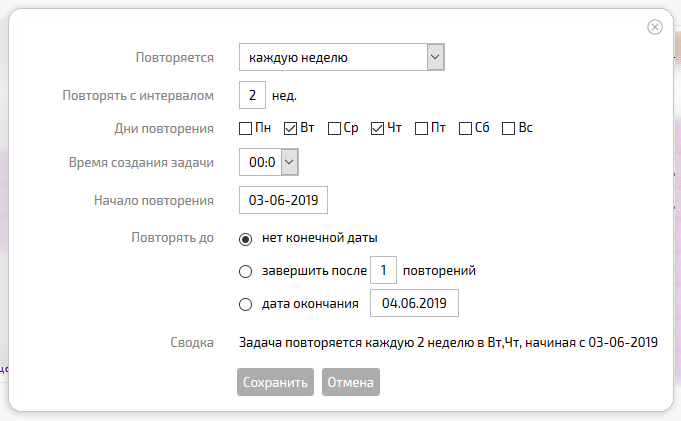Check the Пт day checkbox
681x421 pixels.
421,129
